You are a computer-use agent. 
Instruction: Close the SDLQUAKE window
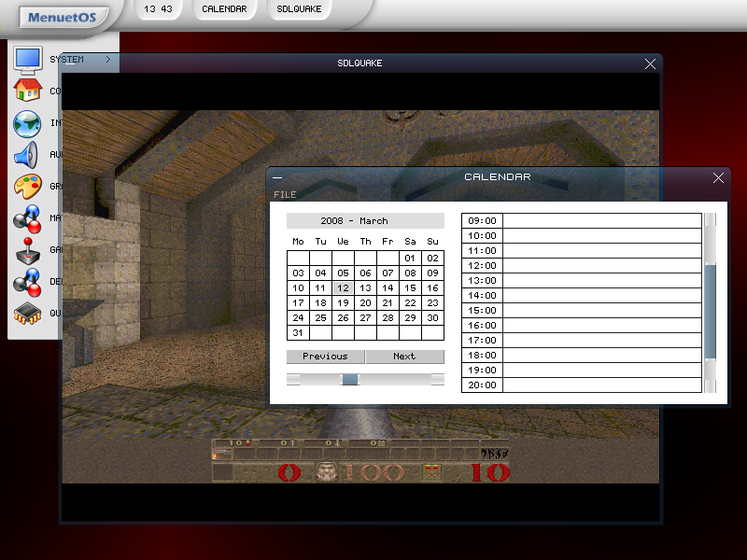click(650, 63)
